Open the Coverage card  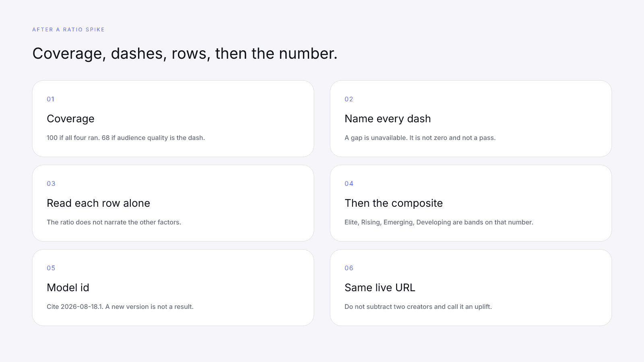pyautogui.click(x=173, y=119)
